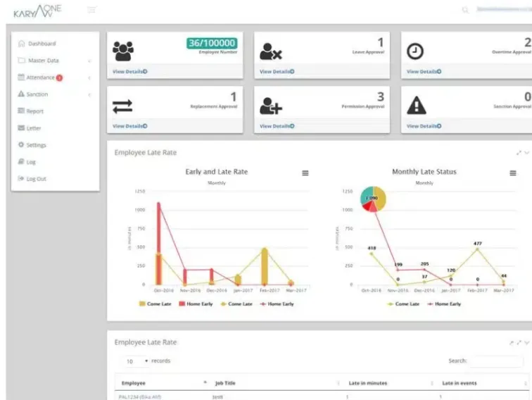Screen dimensions: 532x400
Task: Open Early and Late Rate chart menu
Action: (x=305, y=173)
